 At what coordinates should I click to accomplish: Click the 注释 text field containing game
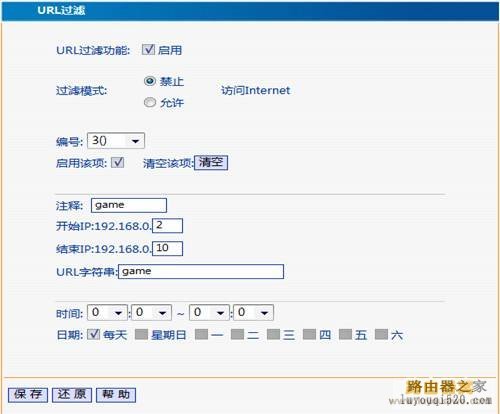pos(129,205)
